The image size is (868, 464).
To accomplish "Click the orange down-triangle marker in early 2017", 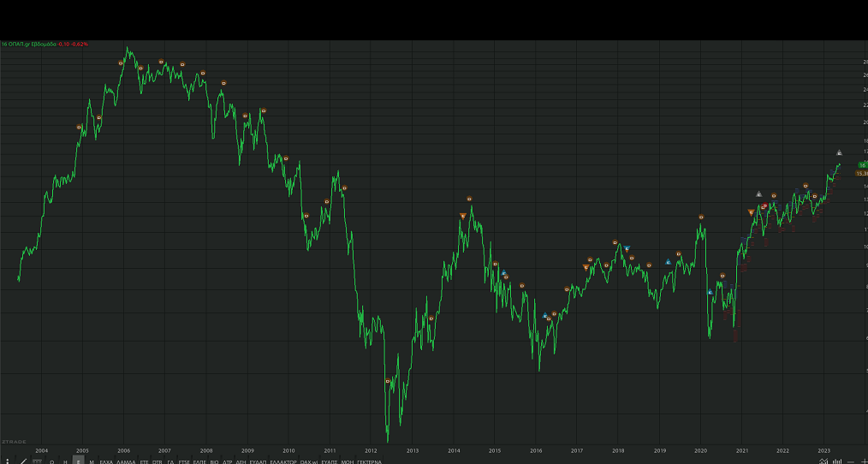I will tap(586, 267).
